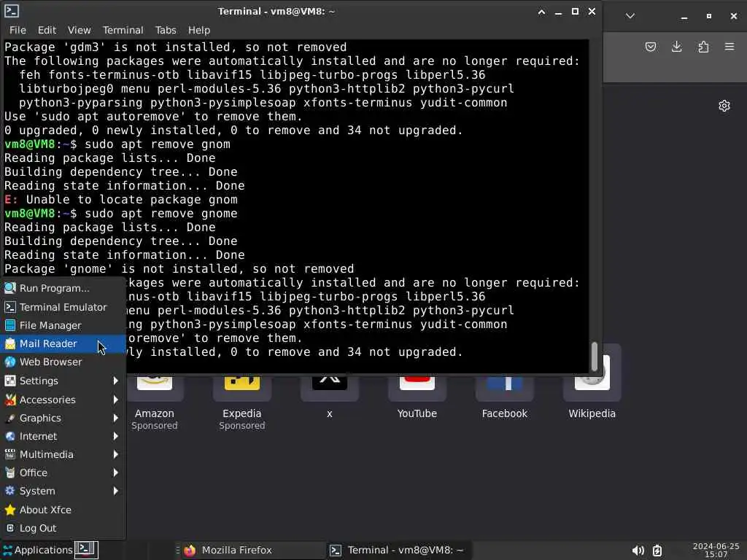Click Firefox Pocket save icon
The height and width of the screenshot is (560, 747).
[x=650, y=47]
